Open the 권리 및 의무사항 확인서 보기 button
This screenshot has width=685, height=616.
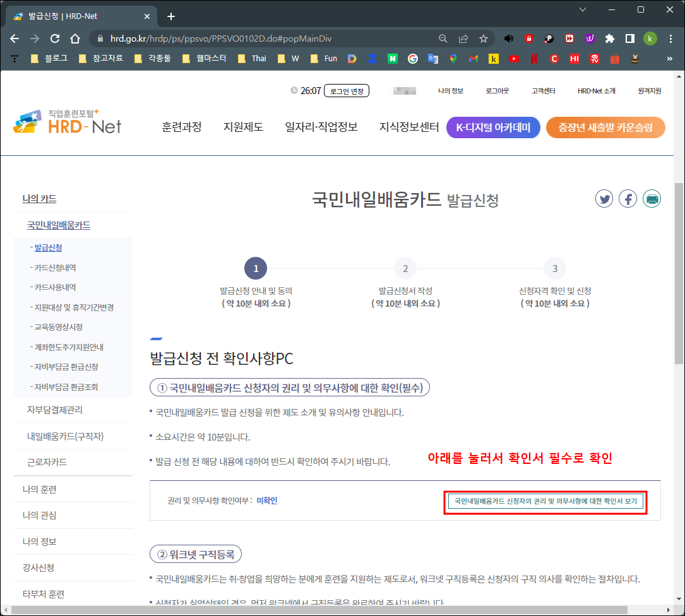click(545, 502)
